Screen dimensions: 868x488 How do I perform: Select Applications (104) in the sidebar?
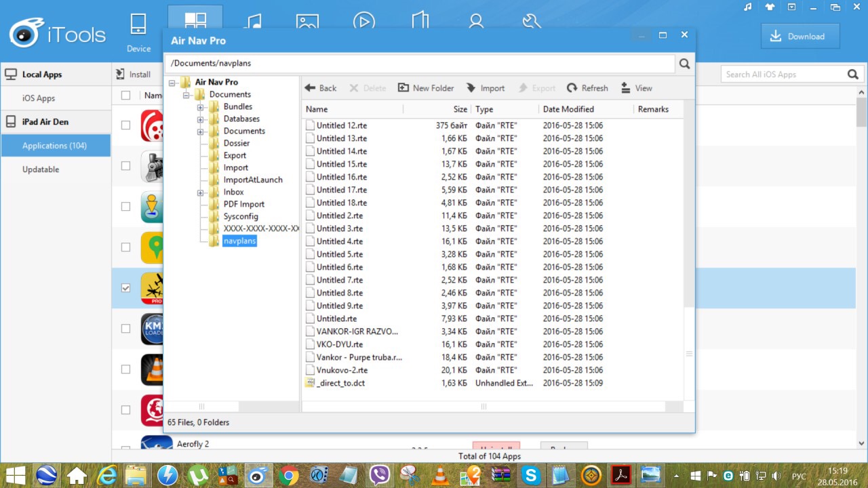(54, 146)
